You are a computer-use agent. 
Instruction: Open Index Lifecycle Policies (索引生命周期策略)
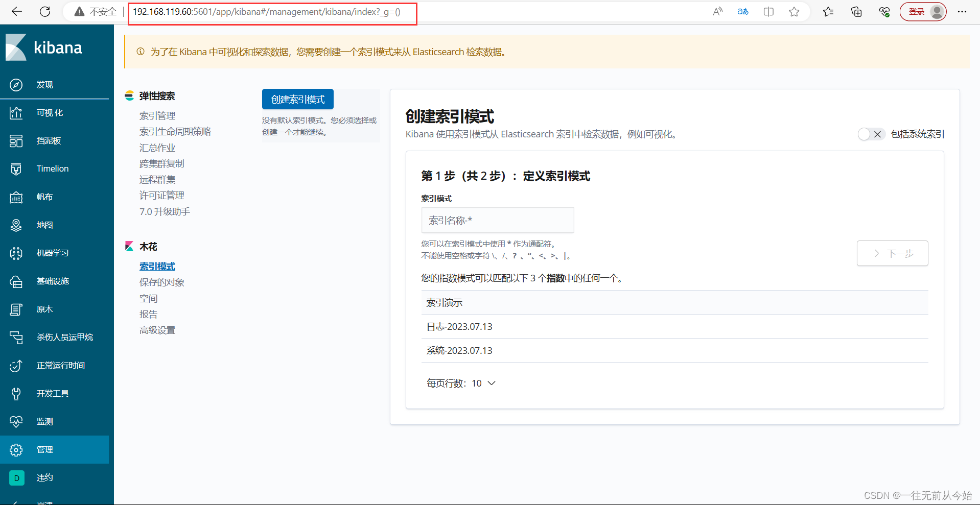(175, 132)
